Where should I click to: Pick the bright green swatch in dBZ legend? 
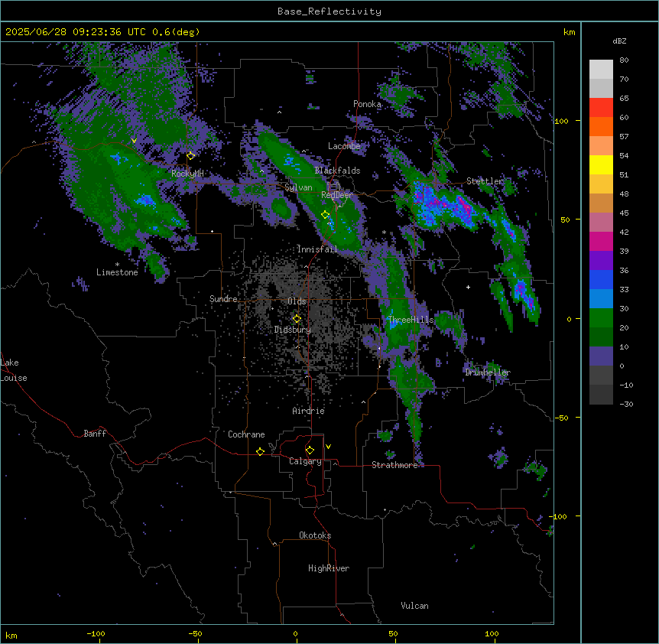click(x=601, y=318)
